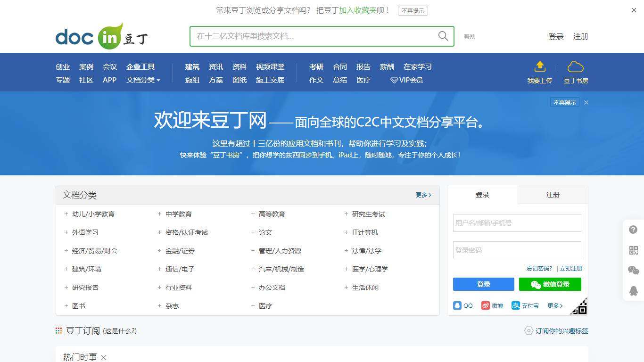Click inside the username input field
This screenshot has height=362, width=644.
516,222
